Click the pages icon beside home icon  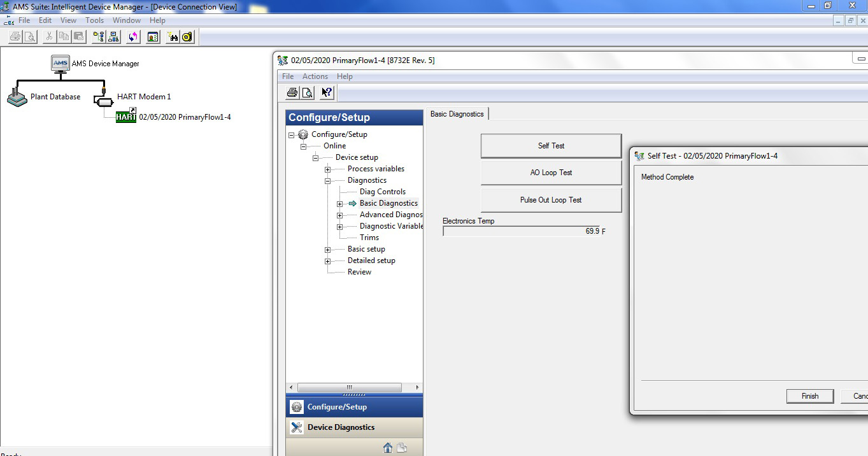tap(402, 448)
